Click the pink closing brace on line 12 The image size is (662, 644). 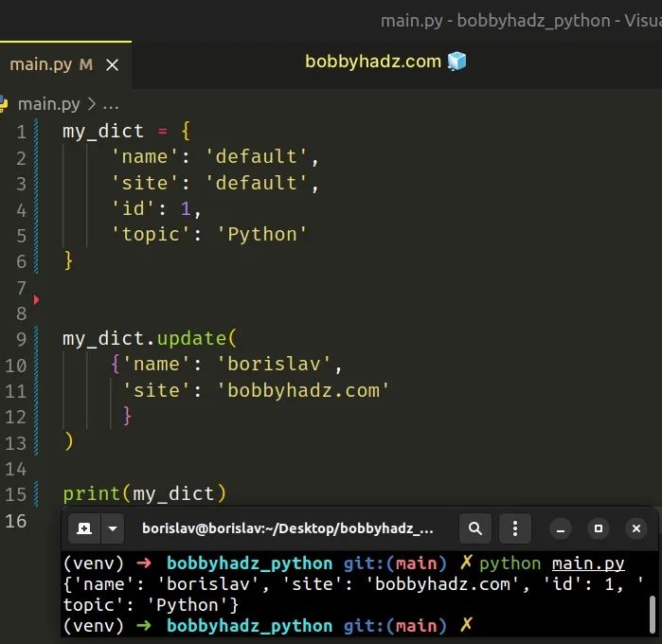[127, 416]
